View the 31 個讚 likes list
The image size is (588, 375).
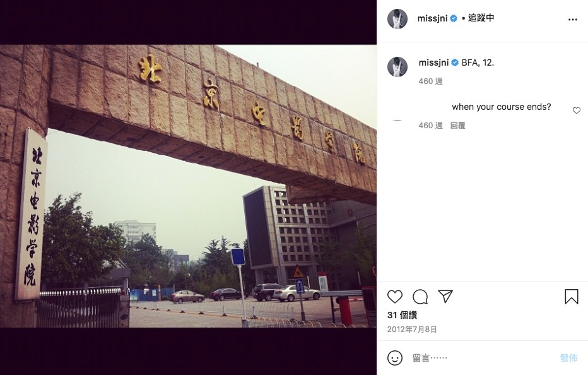coord(402,315)
